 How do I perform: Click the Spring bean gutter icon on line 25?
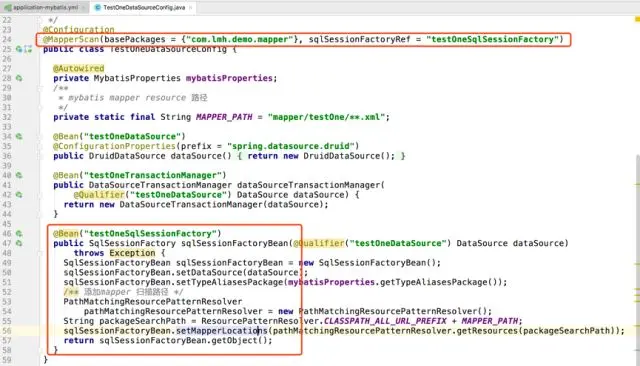[x=19, y=49]
